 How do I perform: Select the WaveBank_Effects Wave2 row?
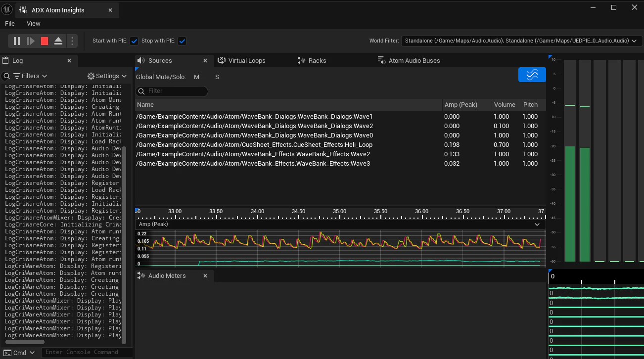click(340, 154)
